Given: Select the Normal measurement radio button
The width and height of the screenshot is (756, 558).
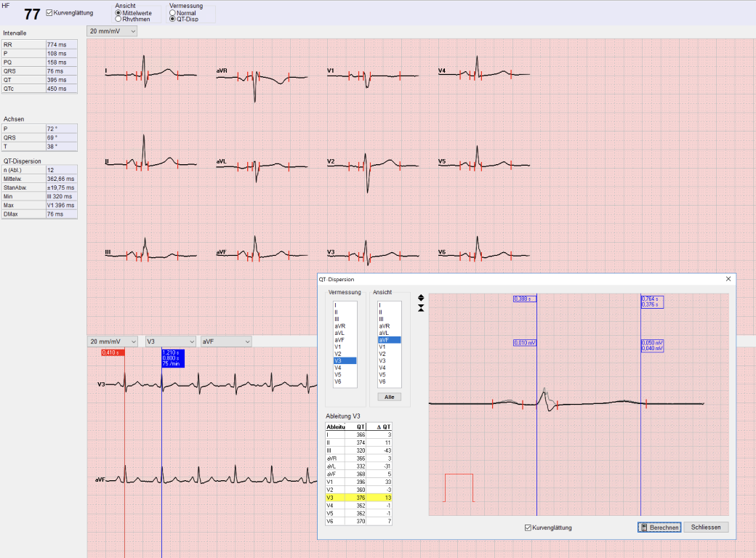Looking at the screenshot, I should (172, 13).
